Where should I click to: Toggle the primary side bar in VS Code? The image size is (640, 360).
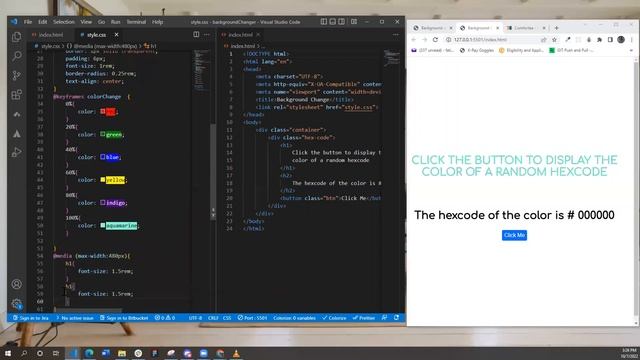pyautogui.click(x=324, y=22)
